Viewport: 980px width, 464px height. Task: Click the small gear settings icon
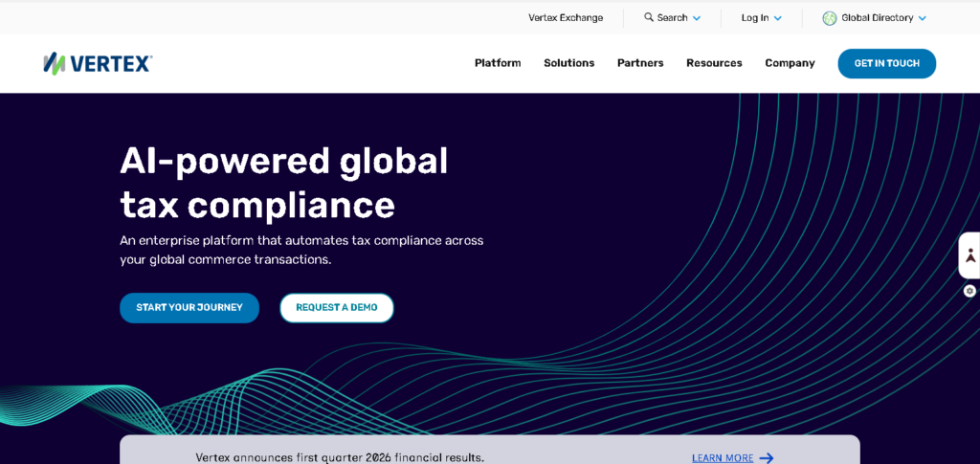click(969, 291)
